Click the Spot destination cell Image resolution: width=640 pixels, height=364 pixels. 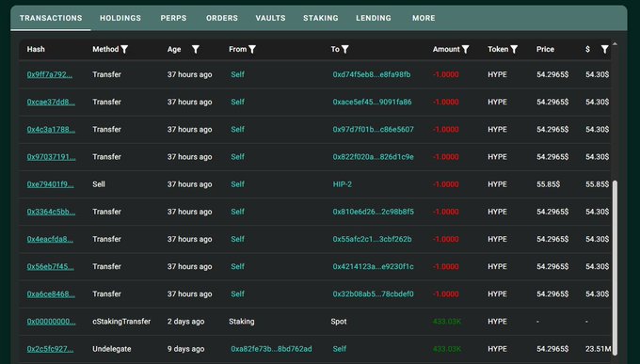click(339, 322)
